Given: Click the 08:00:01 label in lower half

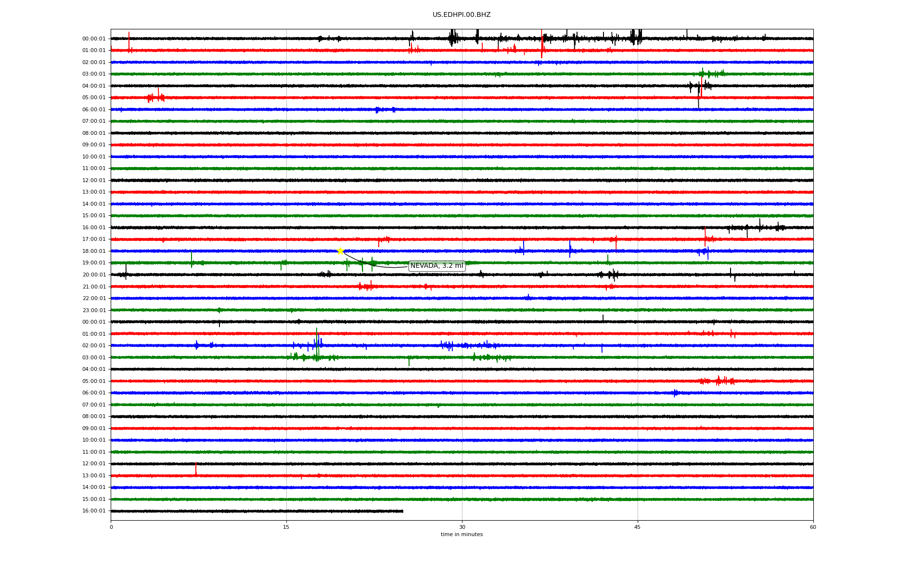Looking at the screenshot, I should [94, 417].
